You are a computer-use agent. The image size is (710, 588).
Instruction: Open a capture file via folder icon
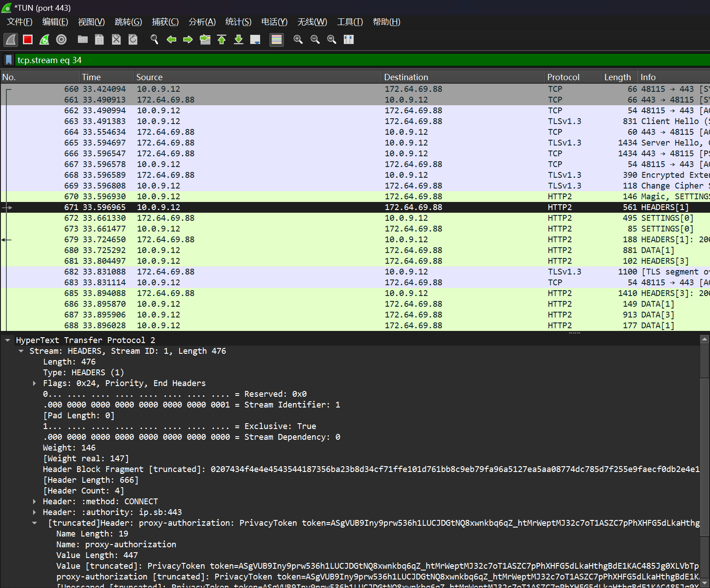pyautogui.click(x=82, y=39)
